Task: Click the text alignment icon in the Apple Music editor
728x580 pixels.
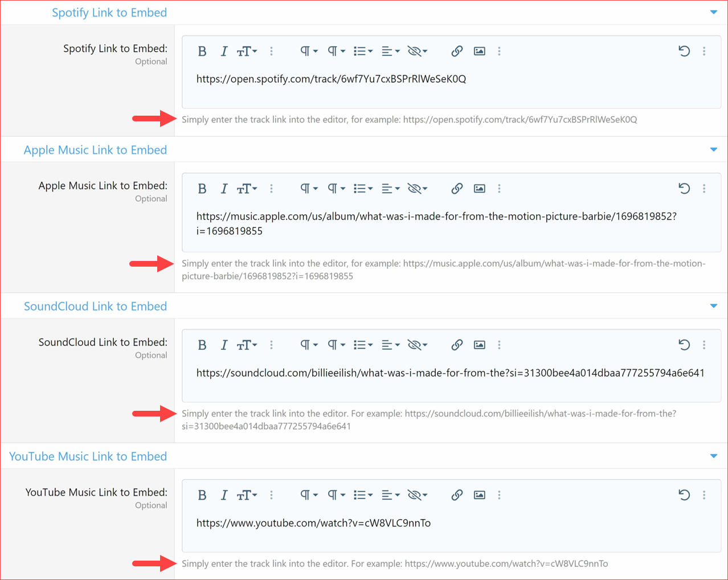Action: coord(387,188)
